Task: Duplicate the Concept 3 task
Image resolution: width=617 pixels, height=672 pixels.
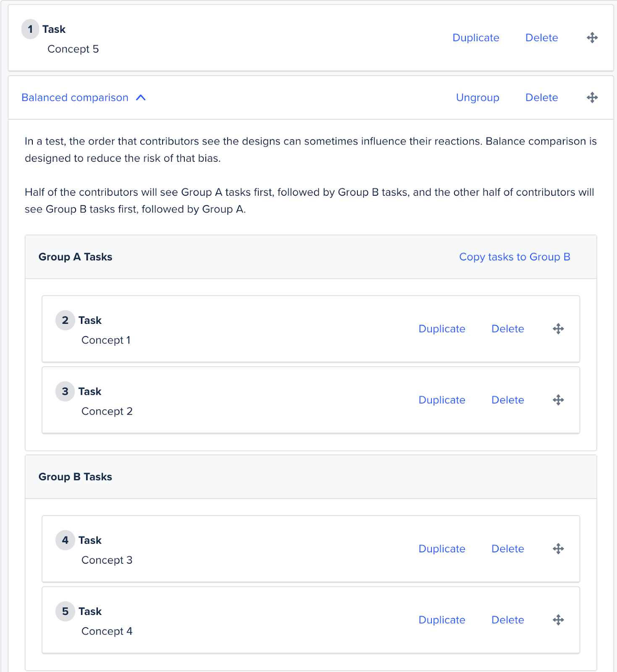Action: [442, 549]
